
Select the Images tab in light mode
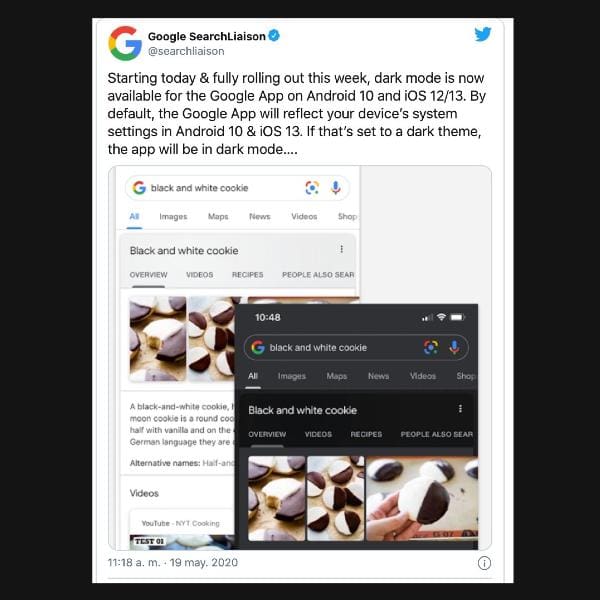click(x=173, y=217)
